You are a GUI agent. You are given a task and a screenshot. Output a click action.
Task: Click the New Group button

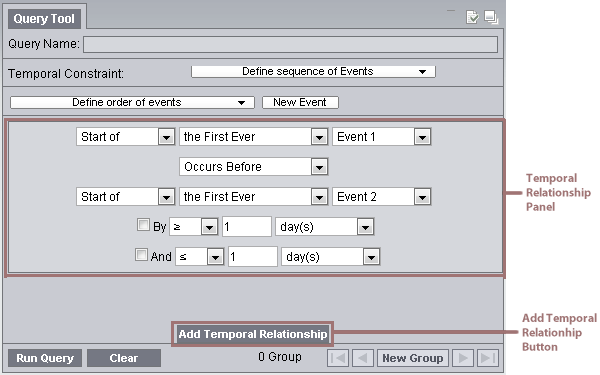point(412,358)
